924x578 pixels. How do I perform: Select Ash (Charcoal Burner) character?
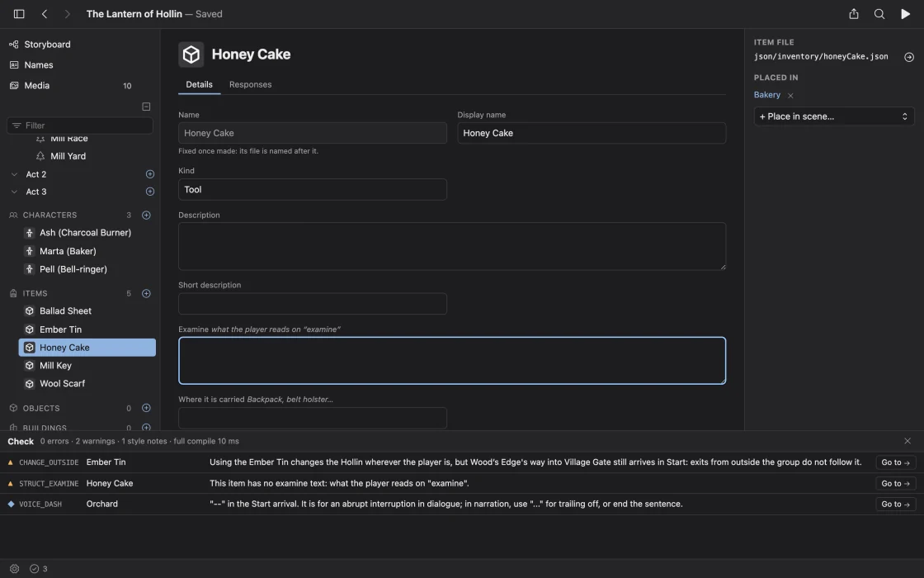(87, 233)
